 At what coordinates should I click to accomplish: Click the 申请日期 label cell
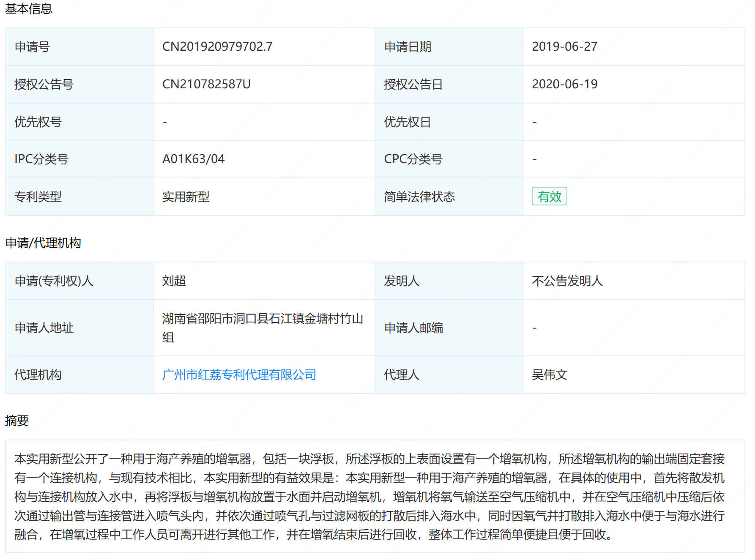449,46
